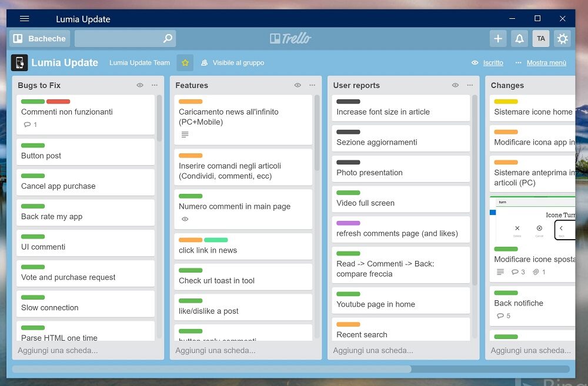The height and width of the screenshot is (386, 588).
Task: Open the hamburger menu in title bar
Action: pos(24,19)
